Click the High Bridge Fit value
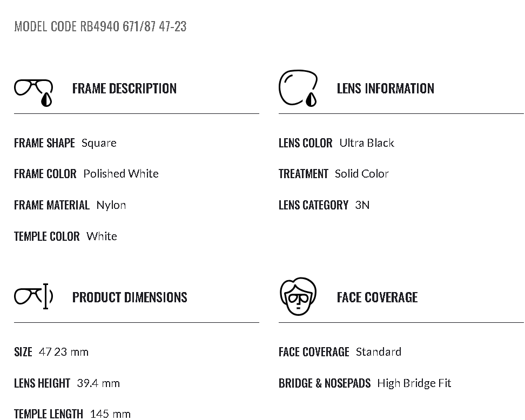 click(x=414, y=383)
